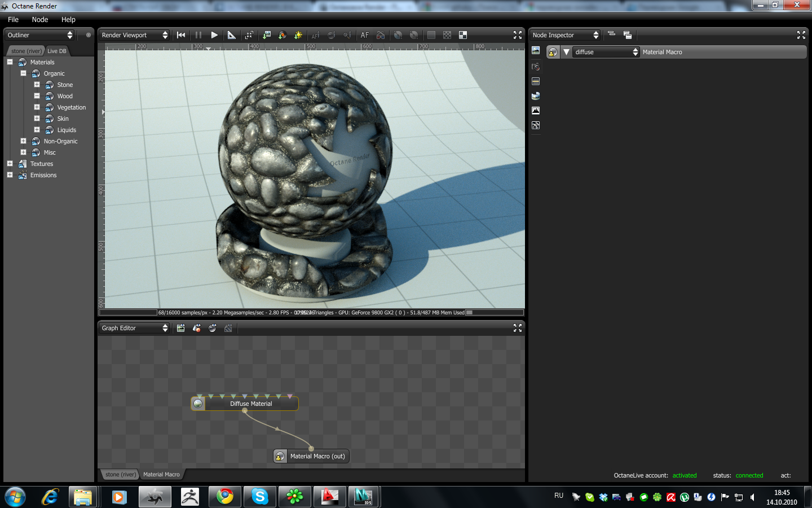
Task: Click the bottom icon in Node Inspector sidebar
Action: click(x=536, y=125)
